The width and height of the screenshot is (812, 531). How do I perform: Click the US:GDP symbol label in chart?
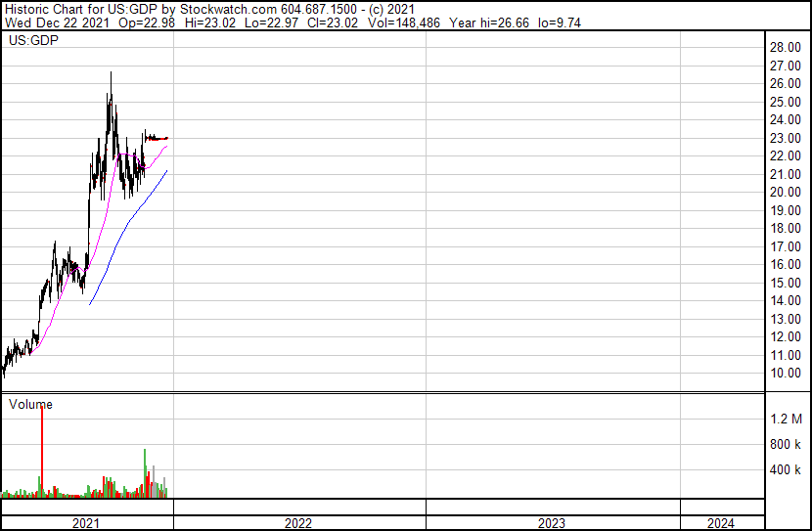coord(33,42)
